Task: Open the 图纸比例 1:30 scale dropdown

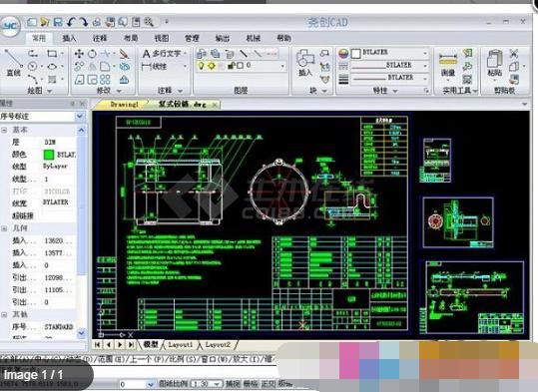Action: click(206, 384)
